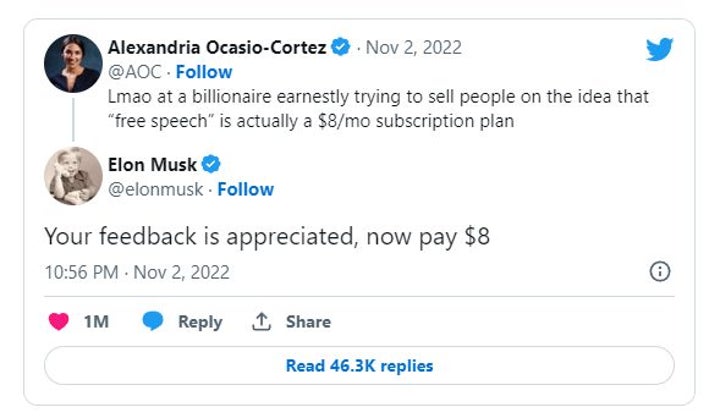Follow the @elonmusk account
720x418 pixels.
245,189
